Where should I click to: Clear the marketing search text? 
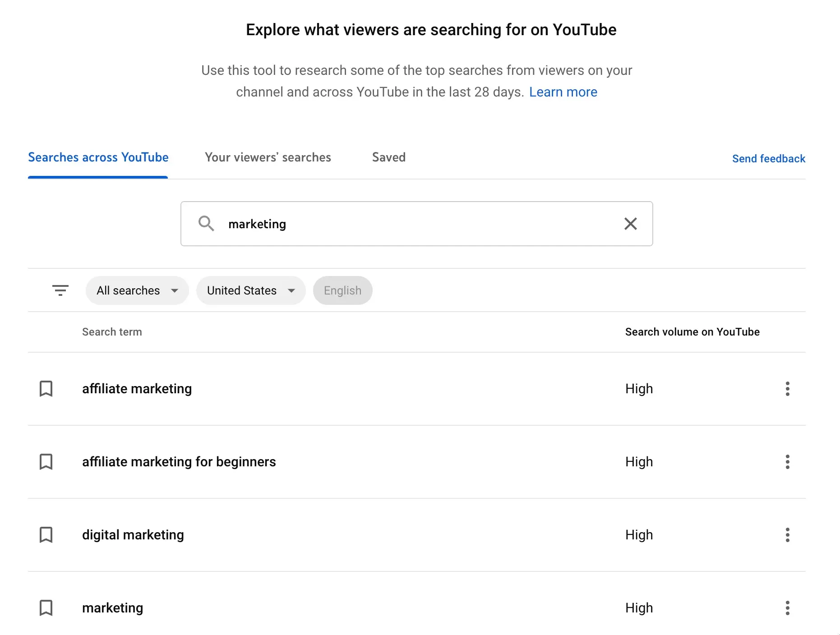coord(630,224)
